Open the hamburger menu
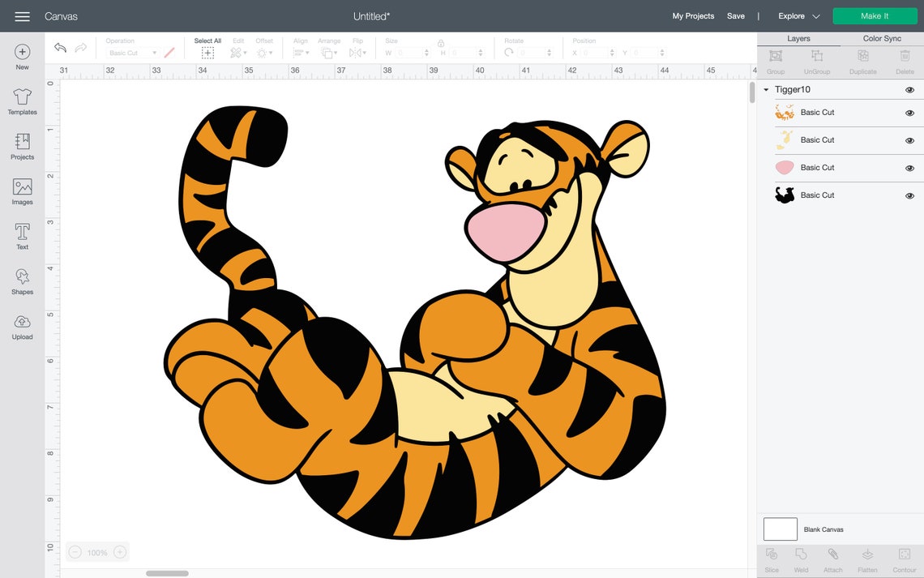Image resolution: width=924 pixels, height=578 pixels. (22, 15)
